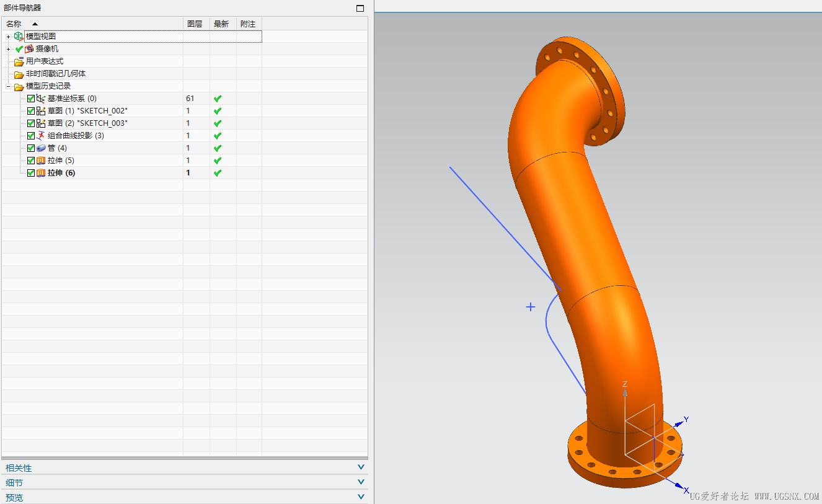Viewport: 822px width, 504px height.
Task: Click the 最新 status check for 管 (4)
Action: click(x=218, y=148)
